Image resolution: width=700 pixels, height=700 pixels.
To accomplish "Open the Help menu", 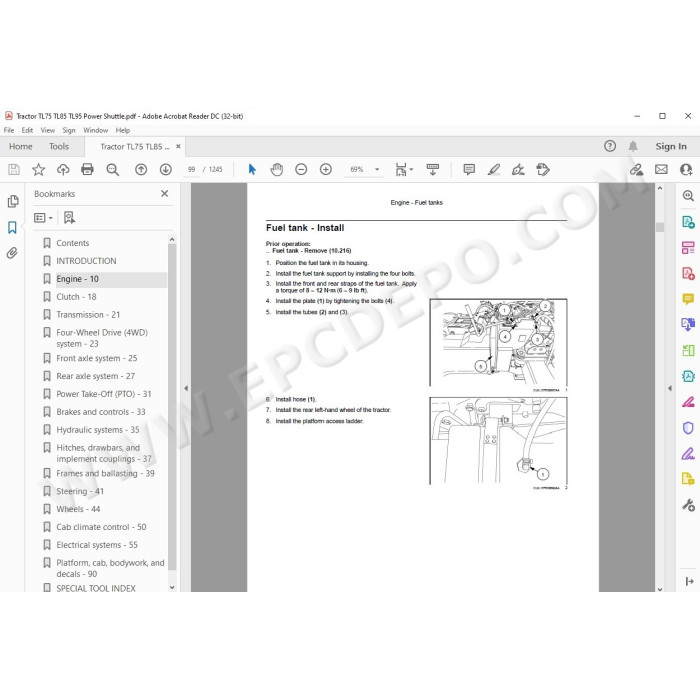I will point(123,130).
